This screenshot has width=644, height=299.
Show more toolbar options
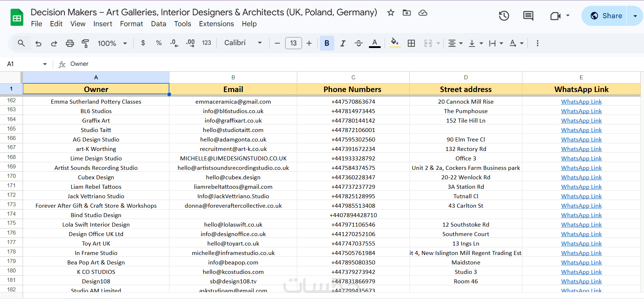pos(538,43)
